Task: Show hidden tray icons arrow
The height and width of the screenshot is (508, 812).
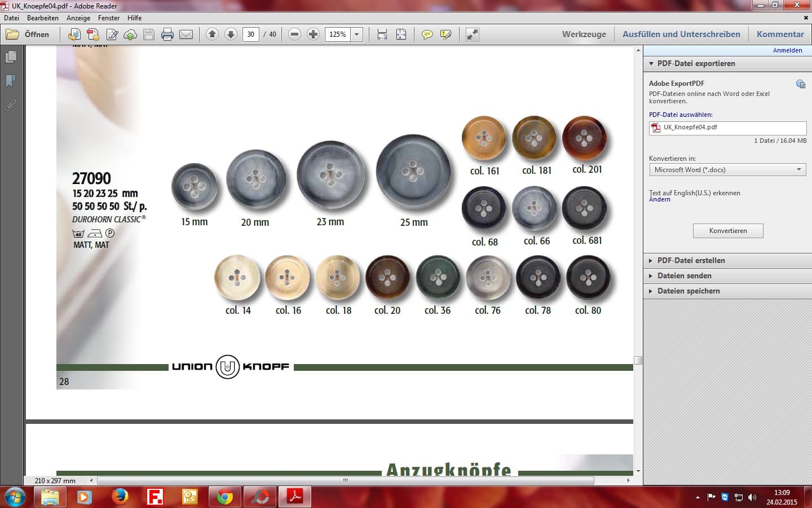Action: coord(698,497)
